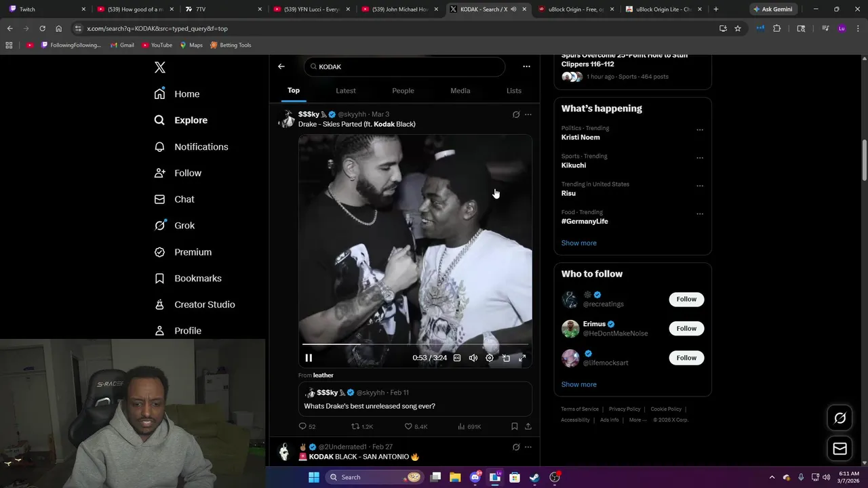This screenshot has height=488, width=868.
Task: Show more under Who to follow
Action: click(579, 384)
